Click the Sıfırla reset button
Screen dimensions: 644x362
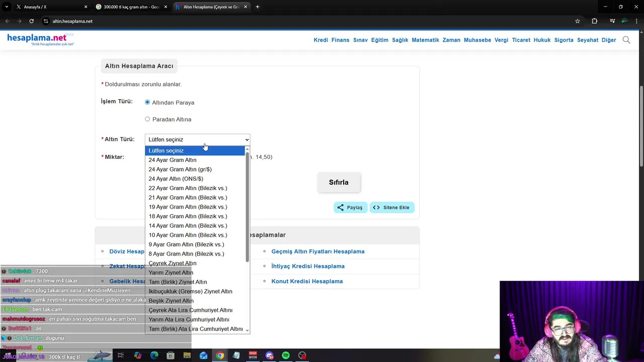[x=339, y=183]
